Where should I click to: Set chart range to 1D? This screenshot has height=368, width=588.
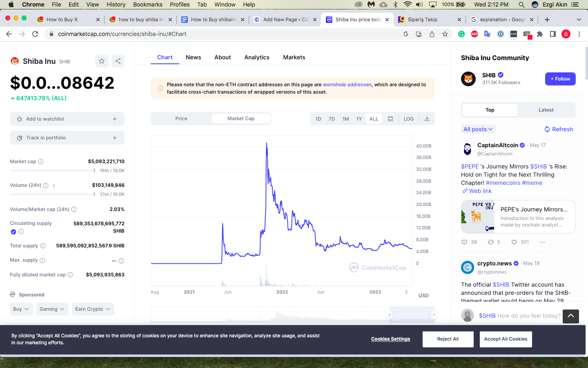(x=318, y=119)
